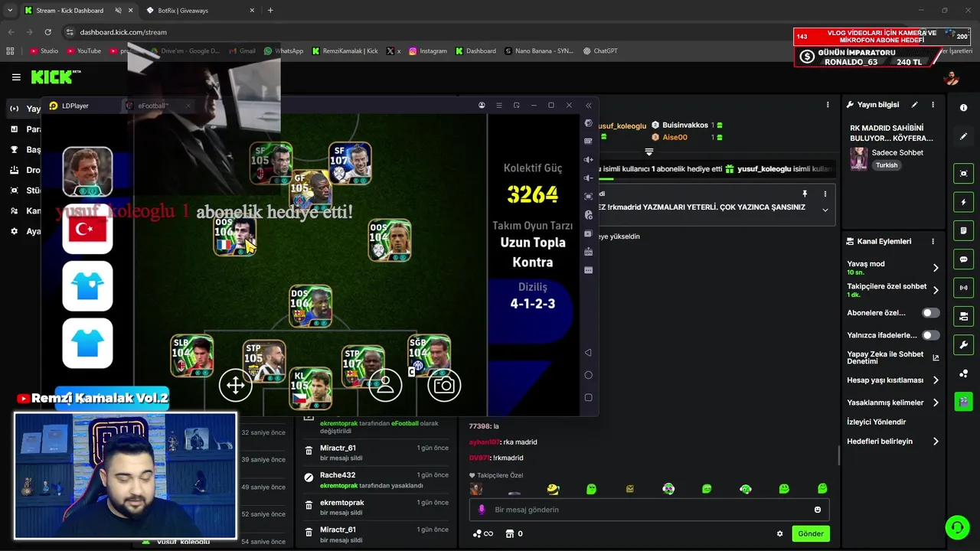980x551 pixels.
Task: Open the ChatGPT bookmark
Action: coord(600,51)
